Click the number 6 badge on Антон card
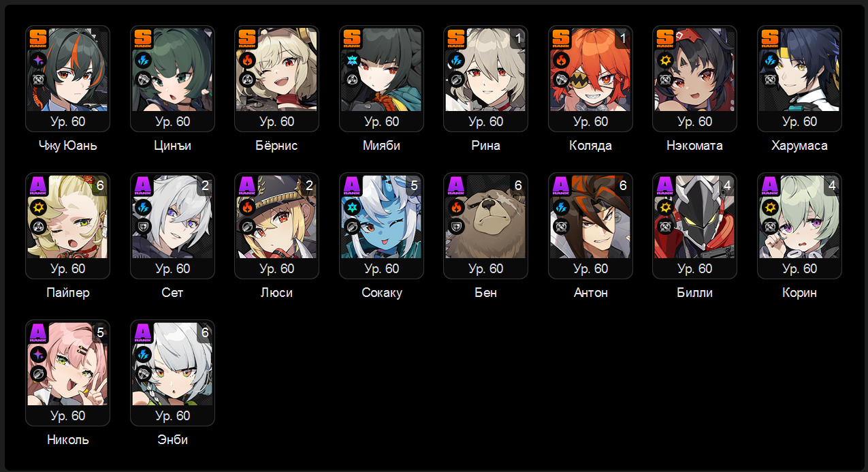Screen dimensions: 868x472 point(623,185)
